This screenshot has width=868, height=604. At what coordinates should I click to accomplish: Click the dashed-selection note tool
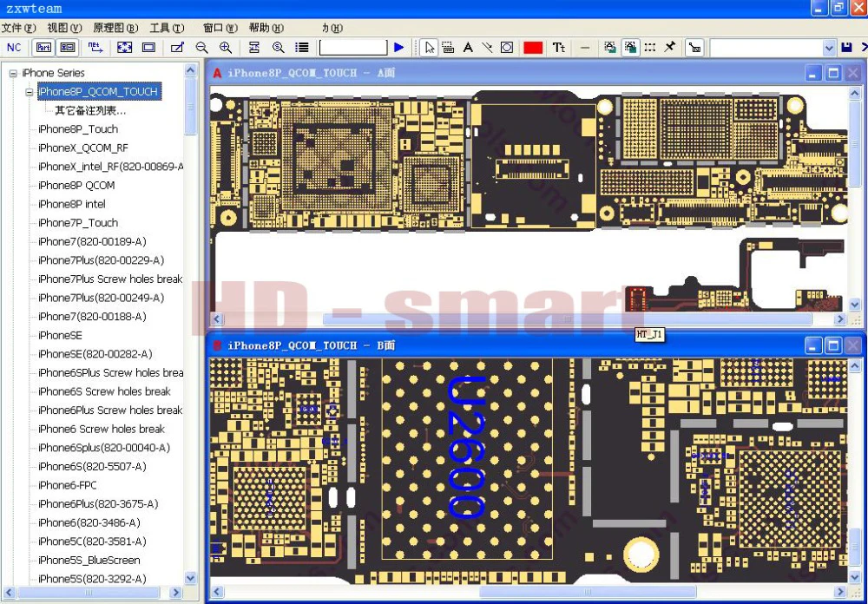[449, 48]
